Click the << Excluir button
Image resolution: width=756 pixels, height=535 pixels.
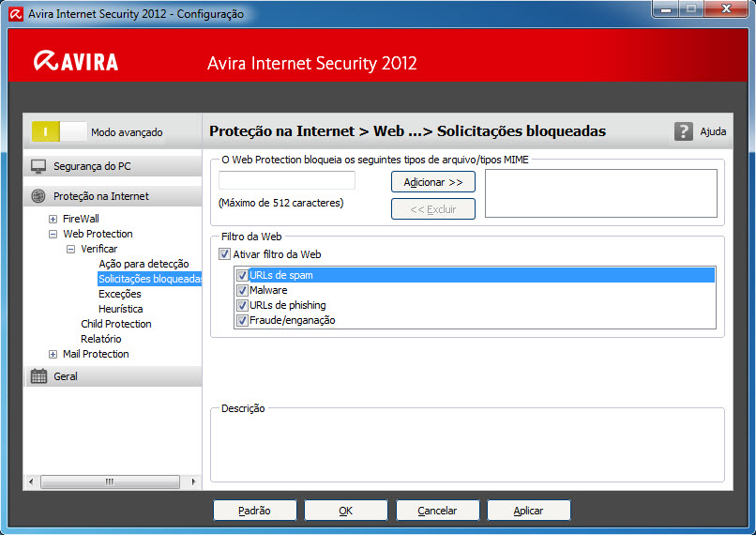coord(433,209)
